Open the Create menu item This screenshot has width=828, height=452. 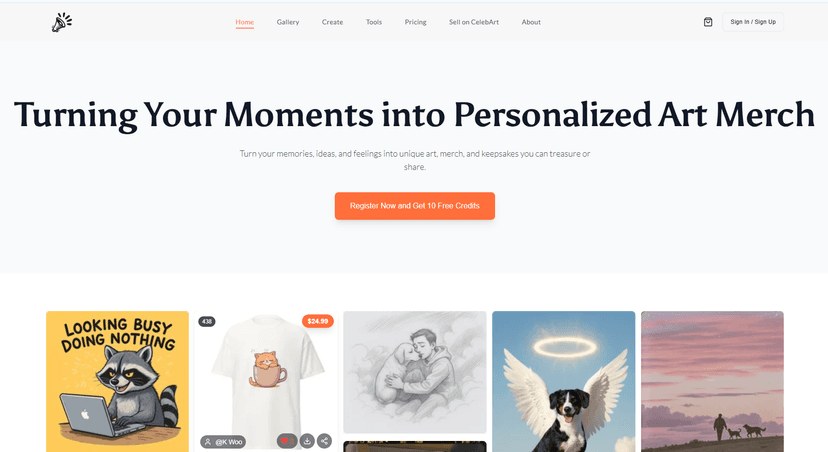tap(332, 22)
